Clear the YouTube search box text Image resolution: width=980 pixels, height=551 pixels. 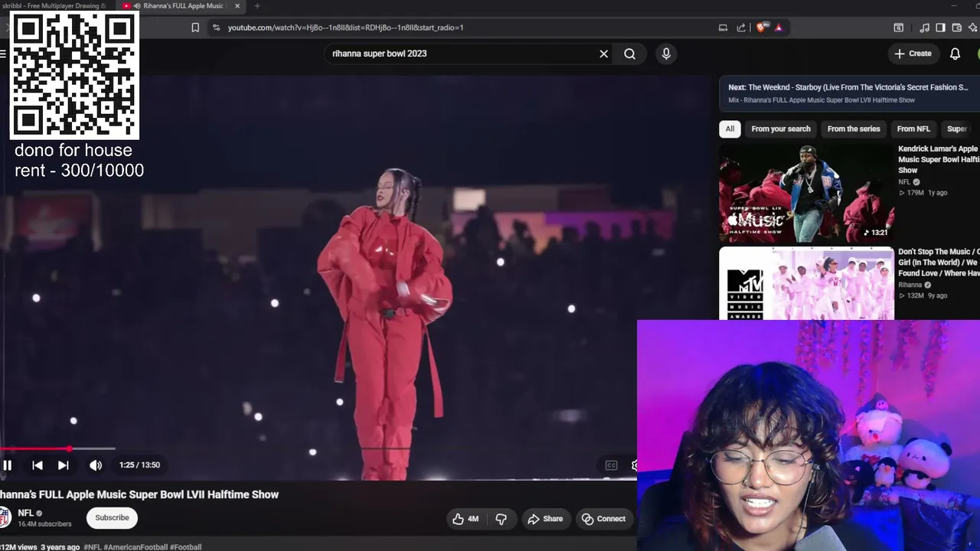(603, 54)
